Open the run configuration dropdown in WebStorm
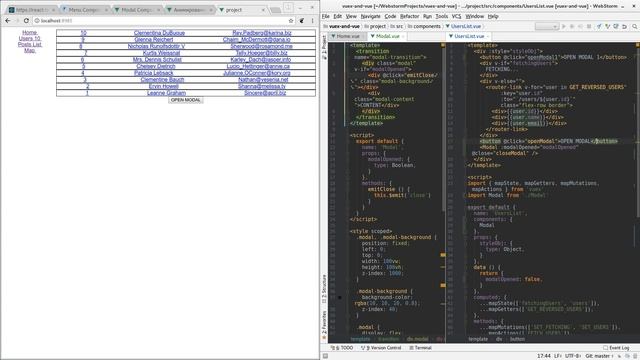640x360 pixels. click(547, 26)
